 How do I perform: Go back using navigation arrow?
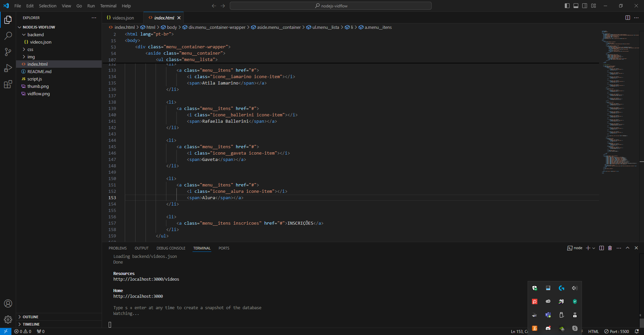(214, 6)
